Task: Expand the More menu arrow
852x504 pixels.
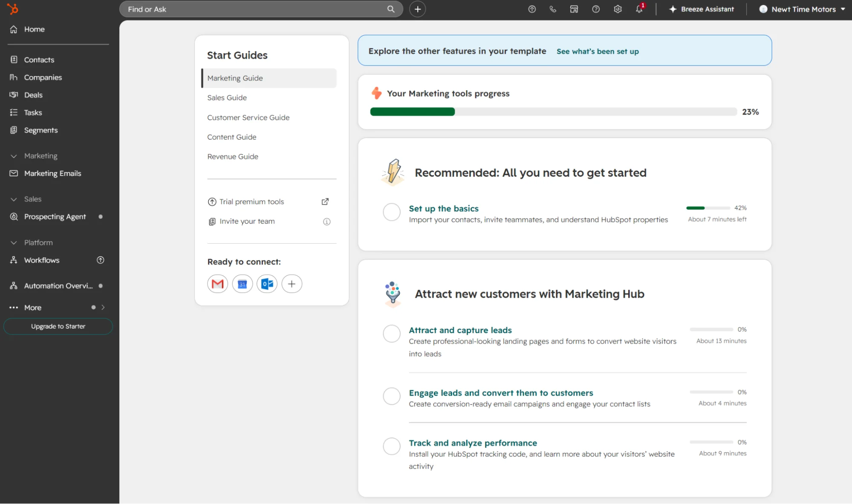Action: coord(103,307)
